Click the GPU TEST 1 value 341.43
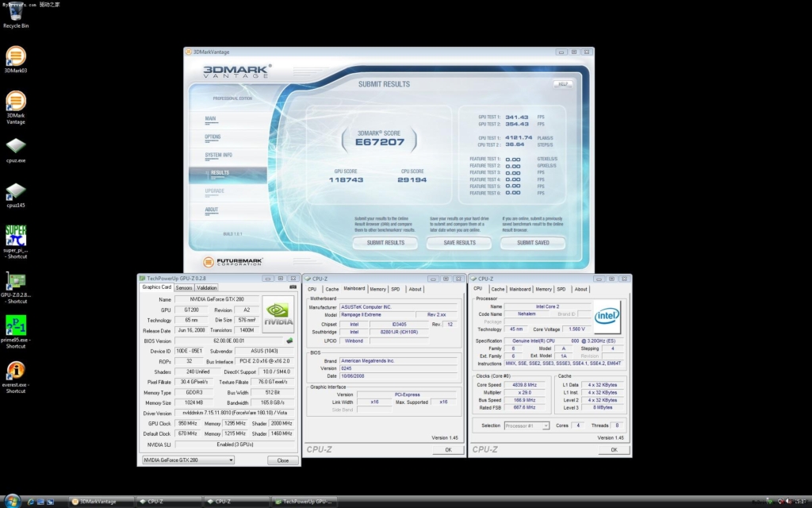Viewport: 812px width, 508px height. click(x=517, y=117)
